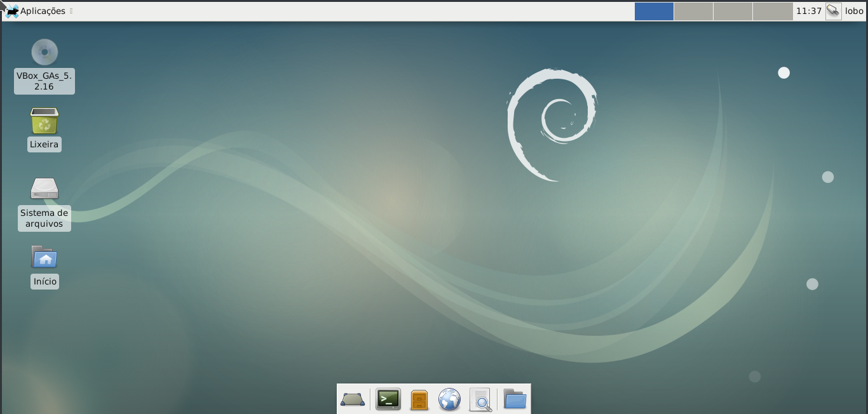The width and height of the screenshot is (868, 414).
Task: Open the blue folder launcher in the dock
Action: (514, 399)
